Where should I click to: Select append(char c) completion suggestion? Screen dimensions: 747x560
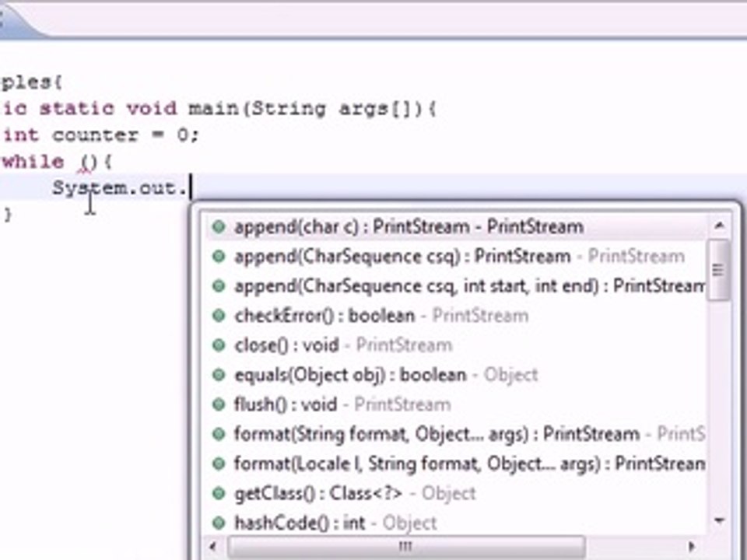pyautogui.click(x=457, y=226)
